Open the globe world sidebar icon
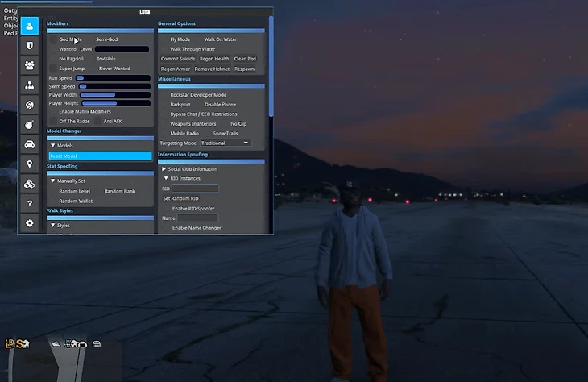The width and height of the screenshot is (588, 382). pyautogui.click(x=30, y=105)
